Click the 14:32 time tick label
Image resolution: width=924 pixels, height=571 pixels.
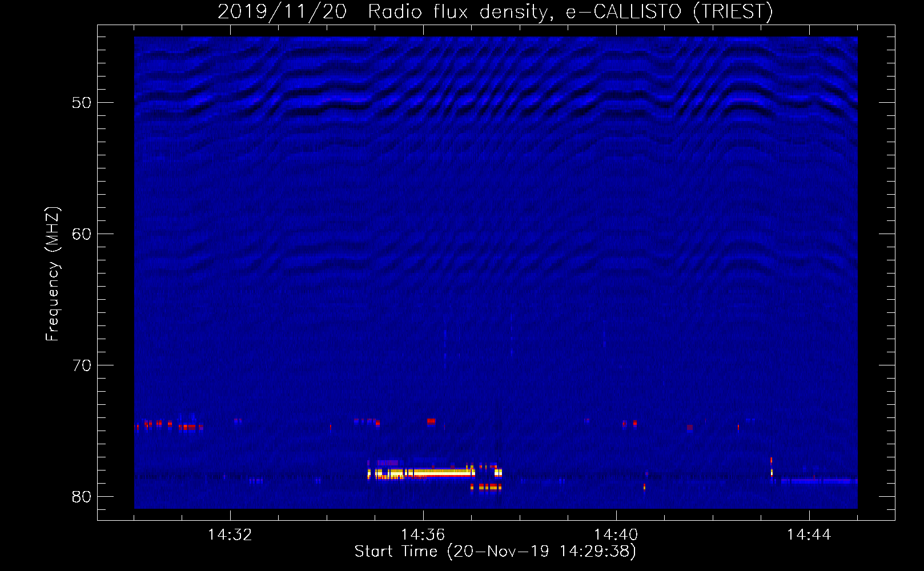(x=230, y=535)
